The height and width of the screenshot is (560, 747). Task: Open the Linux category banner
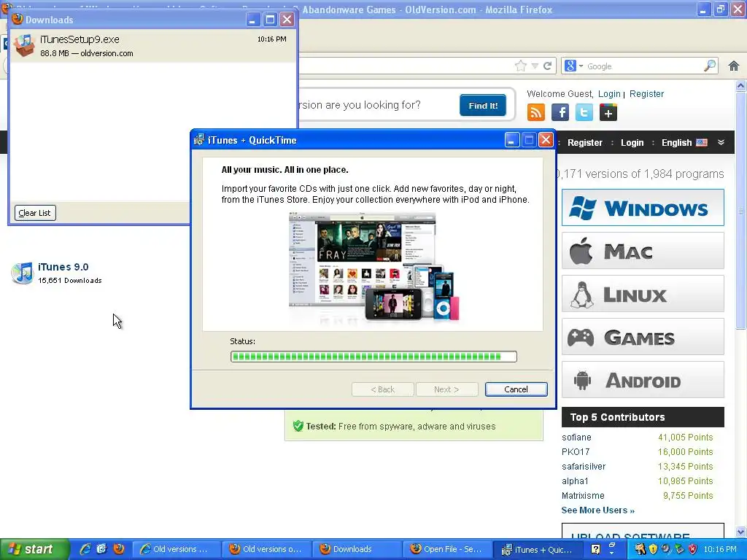[x=643, y=294]
